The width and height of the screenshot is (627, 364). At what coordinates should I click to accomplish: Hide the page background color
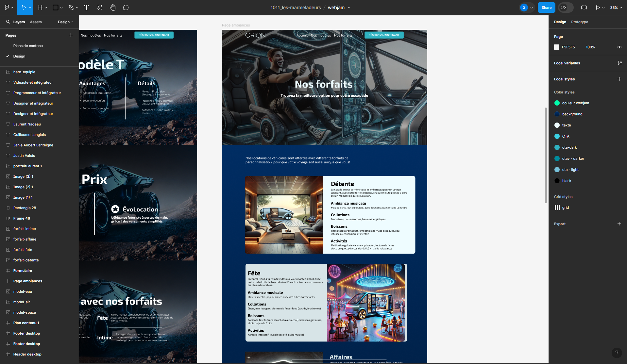pyautogui.click(x=619, y=47)
